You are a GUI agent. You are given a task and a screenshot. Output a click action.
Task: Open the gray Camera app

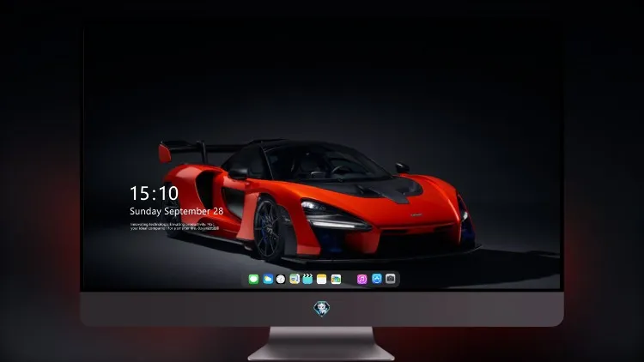tap(391, 279)
